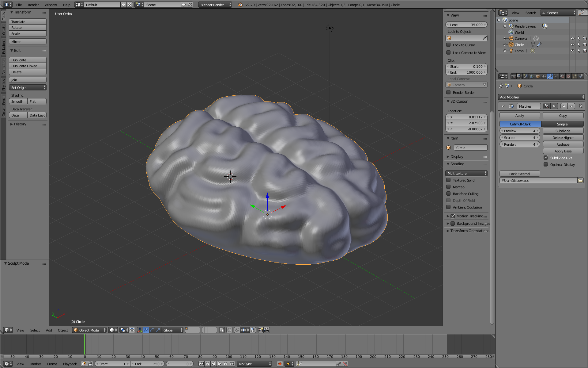
Task: Enable Render Border checkbox
Action: pos(448,92)
